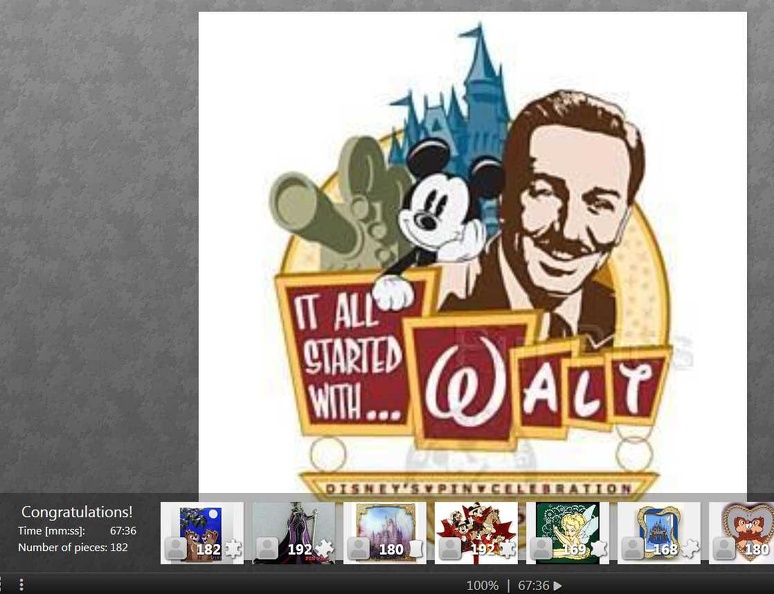Click the puzzle-piece icon on the Maleficent thumbnail
Image resolution: width=774 pixels, height=594 pixels.
click(324, 549)
